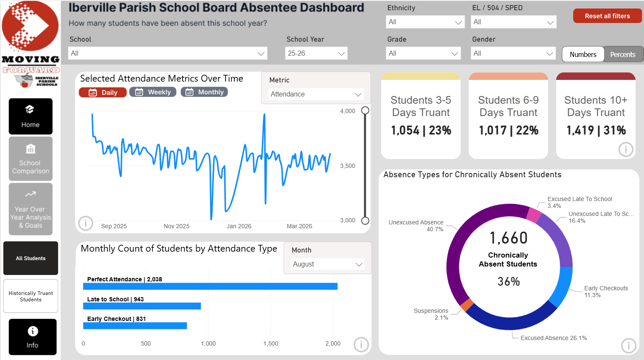Open School Comparison via its building icon
644x360 pixels.
tap(31, 149)
